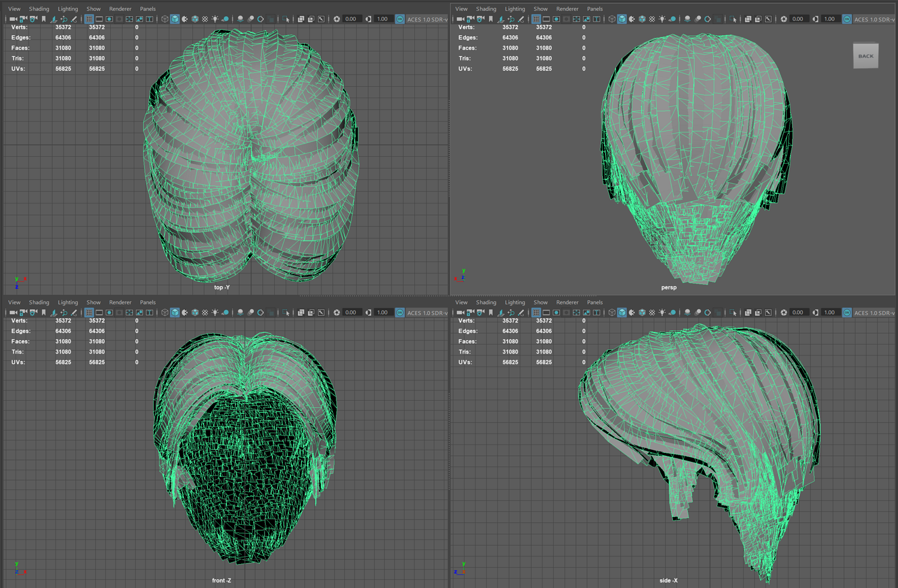
Task: Click X-Ray Active Components icon in front -Z panel
Action: click(311, 312)
